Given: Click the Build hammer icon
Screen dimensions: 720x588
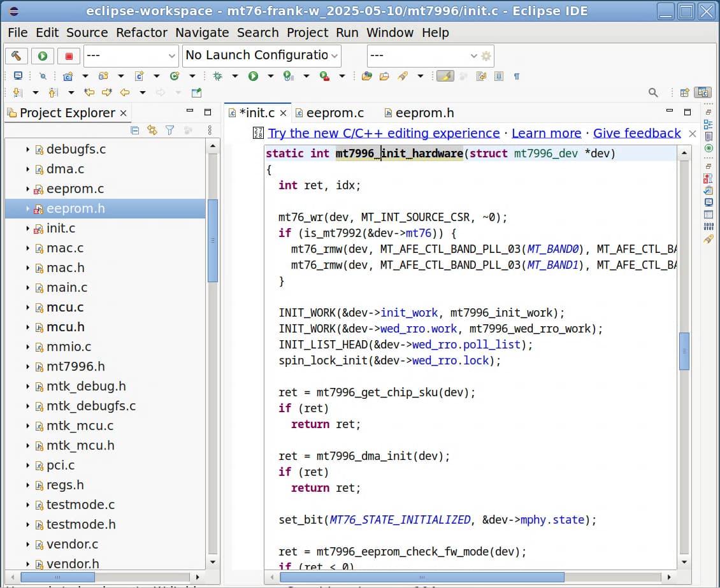Looking at the screenshot, I should (17, 56).
